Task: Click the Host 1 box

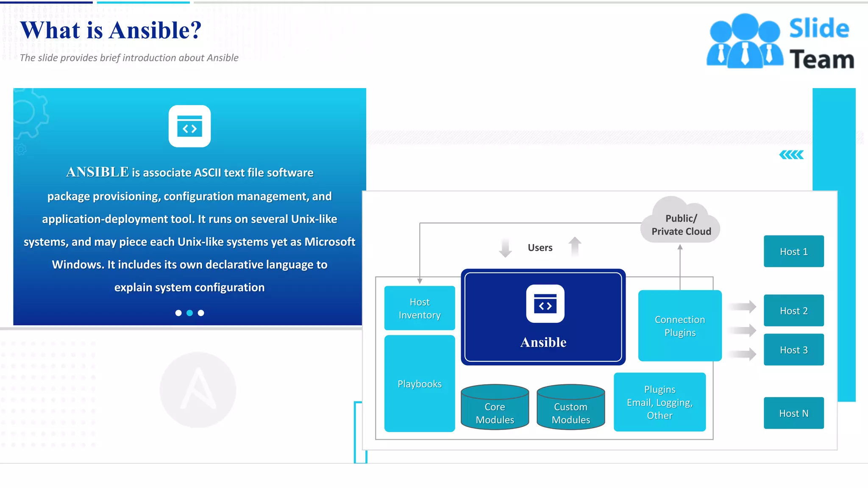Action: pos(793,251)
